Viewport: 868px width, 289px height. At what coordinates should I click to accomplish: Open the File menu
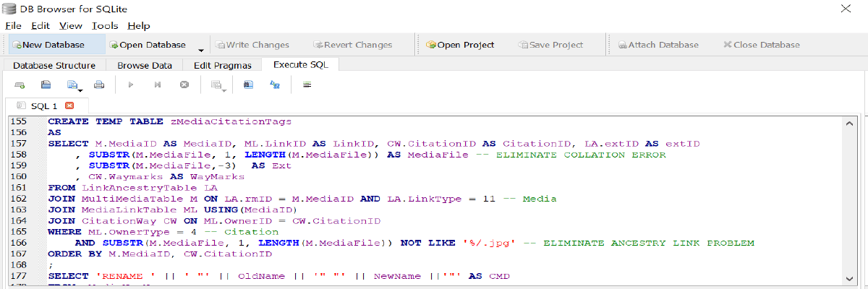(13, 25)
